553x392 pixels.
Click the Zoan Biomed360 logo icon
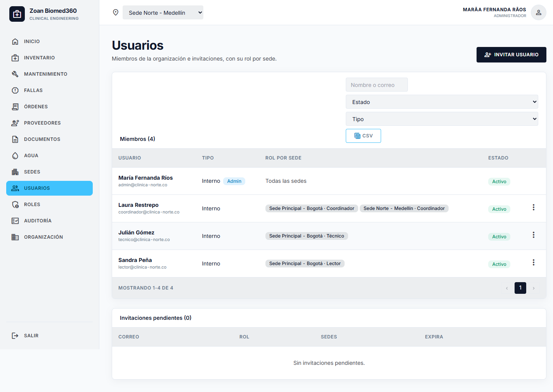point(17,14)
